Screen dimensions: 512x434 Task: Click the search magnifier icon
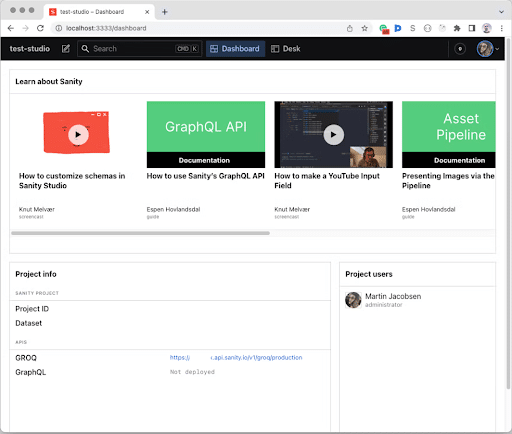[x=85, y=49]
